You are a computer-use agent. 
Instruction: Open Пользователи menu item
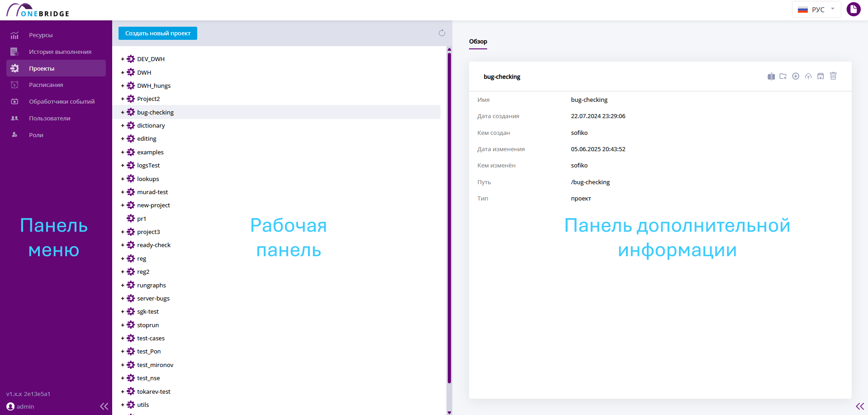[x=56, y=118]
